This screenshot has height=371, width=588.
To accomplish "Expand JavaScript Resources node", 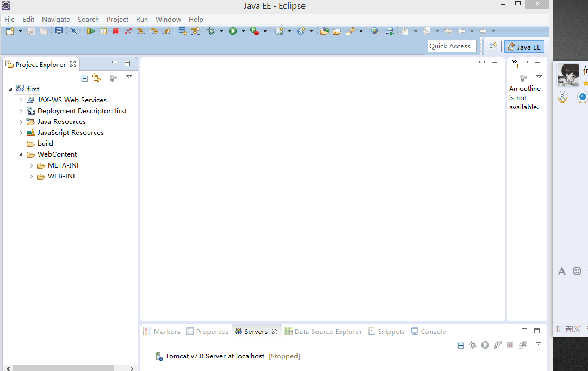I will pyautogui.click(x=21, y=133).
